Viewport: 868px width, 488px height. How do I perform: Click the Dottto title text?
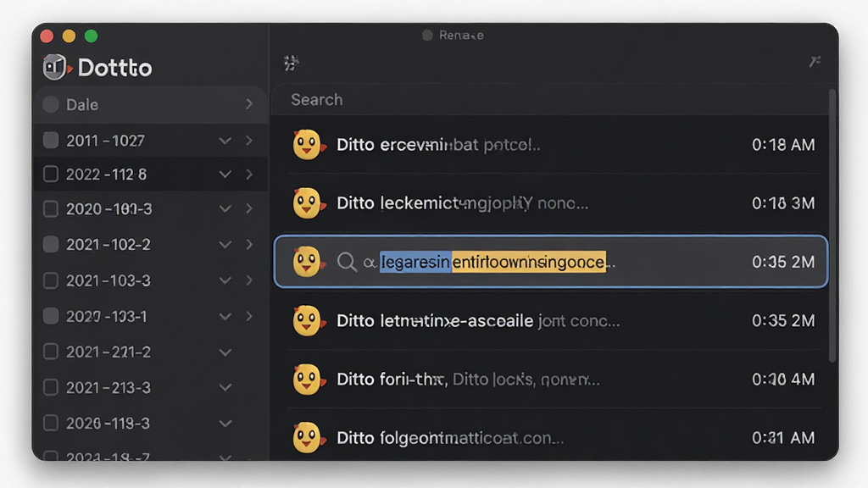point(114,68)
